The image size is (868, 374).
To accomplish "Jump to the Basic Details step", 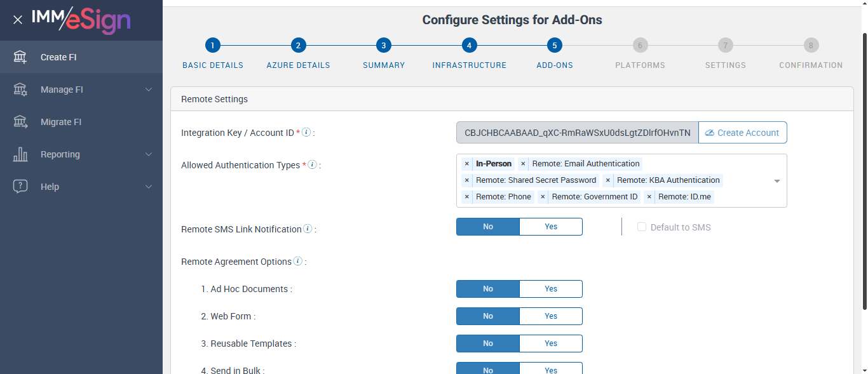I will pos(212,46).
